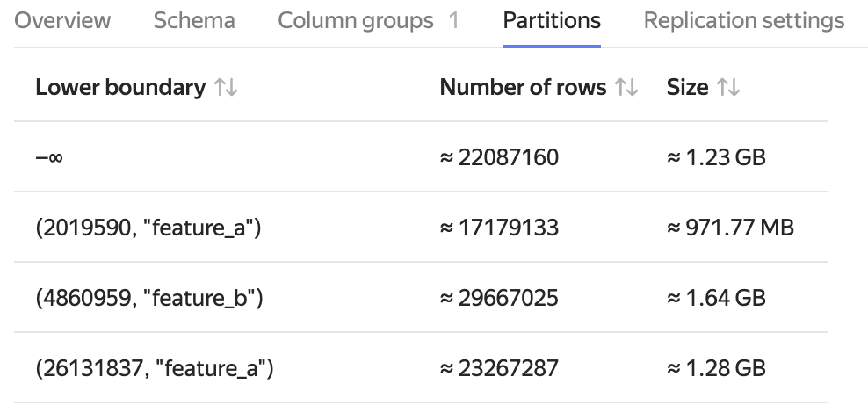
Task: Click the ≈ 971.77 MB size value
Action: (x=730, y=228)
